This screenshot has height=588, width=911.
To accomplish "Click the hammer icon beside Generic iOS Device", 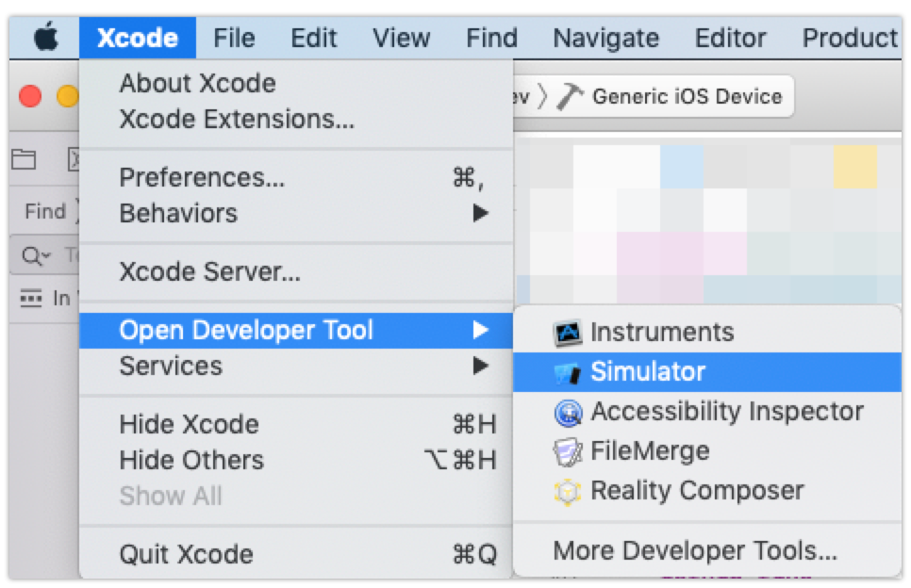I will click(x=570, y=96).
